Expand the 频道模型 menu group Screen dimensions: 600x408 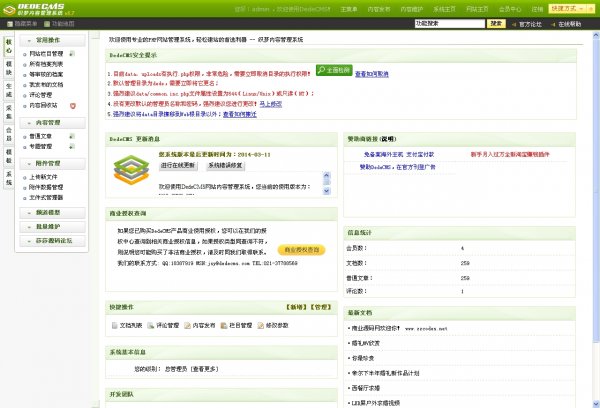click(x=52, y=212)
